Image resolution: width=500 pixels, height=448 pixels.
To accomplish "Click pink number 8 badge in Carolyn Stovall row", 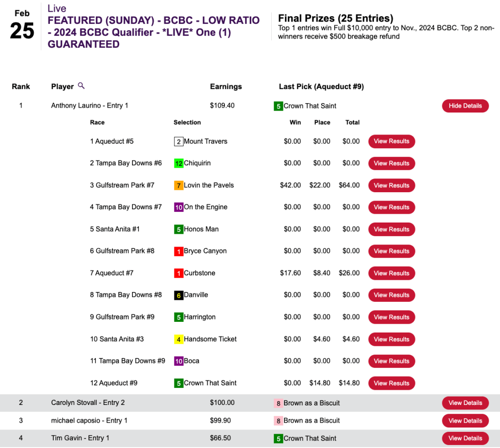I will click(278, 403).
